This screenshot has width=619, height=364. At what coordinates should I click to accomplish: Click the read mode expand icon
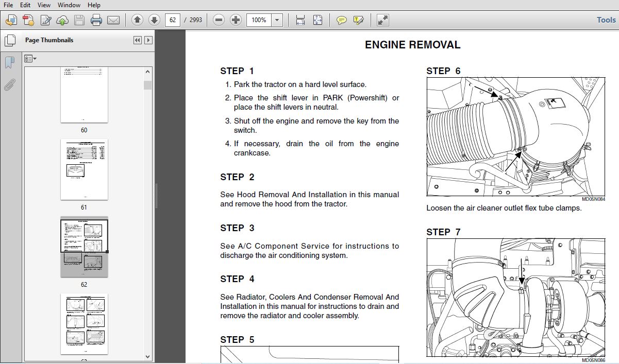(382, 20)
